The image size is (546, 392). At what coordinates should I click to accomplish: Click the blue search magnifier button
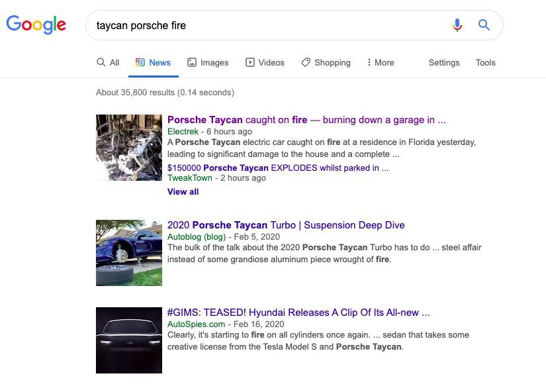[x=484, y=25]
